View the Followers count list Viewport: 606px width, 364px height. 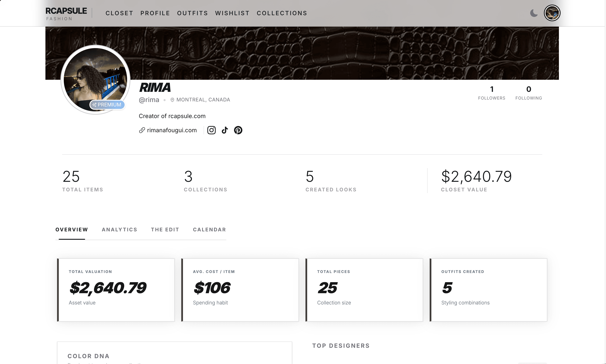click(492, 93)
